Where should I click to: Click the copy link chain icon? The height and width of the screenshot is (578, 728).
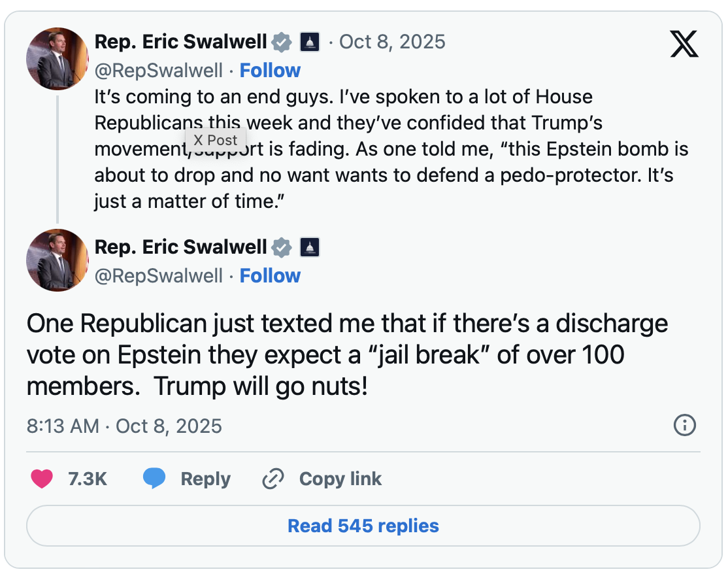(272, 479)
